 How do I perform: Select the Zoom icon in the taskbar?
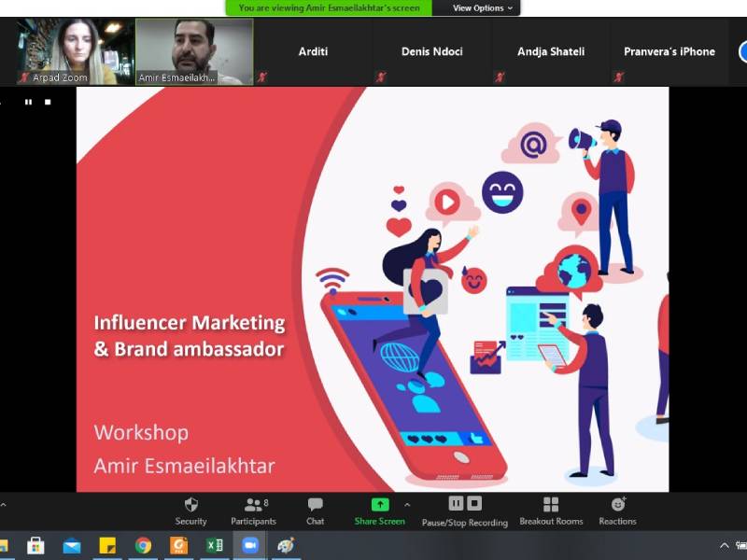tap(248, 546)
